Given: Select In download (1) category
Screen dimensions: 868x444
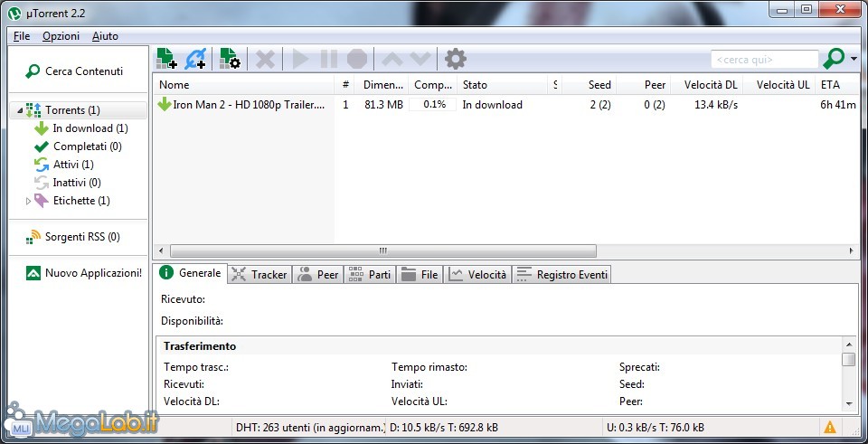Looking at the screenshot, I should [80, 128].
